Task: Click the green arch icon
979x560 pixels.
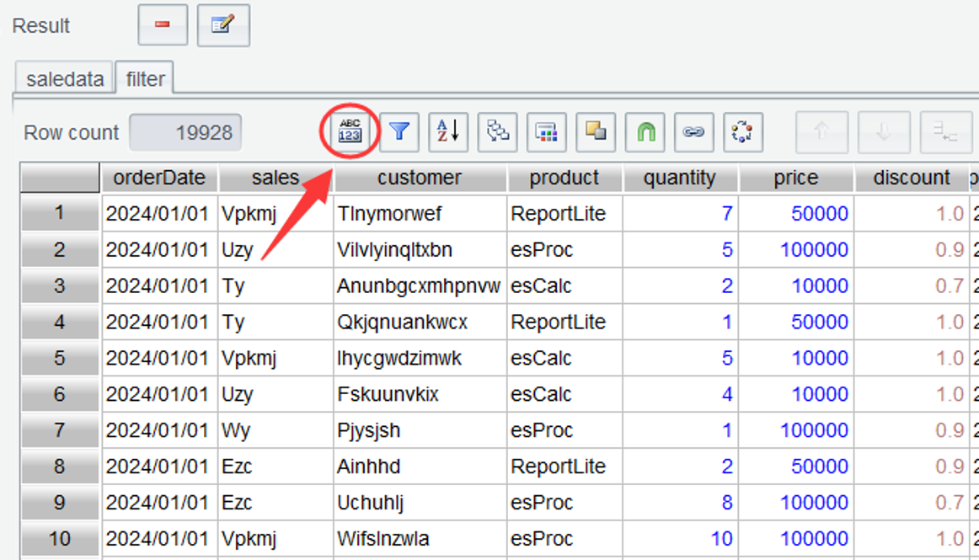Action: (x=645, y=132)
